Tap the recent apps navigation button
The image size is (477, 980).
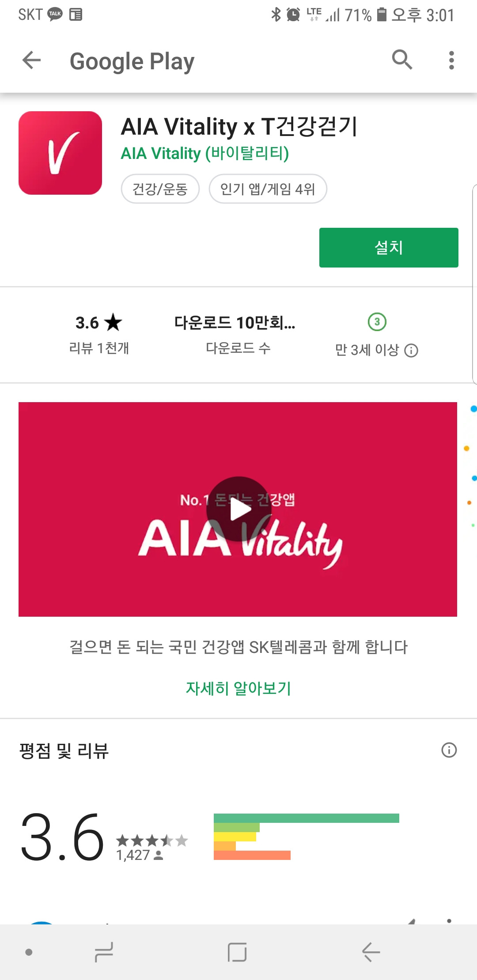click(104, 952)
